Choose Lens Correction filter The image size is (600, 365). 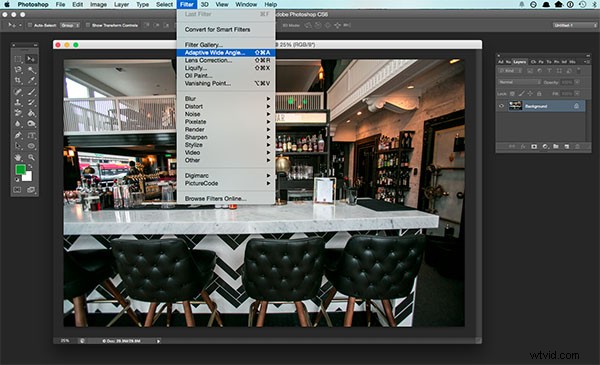point(226,60)
